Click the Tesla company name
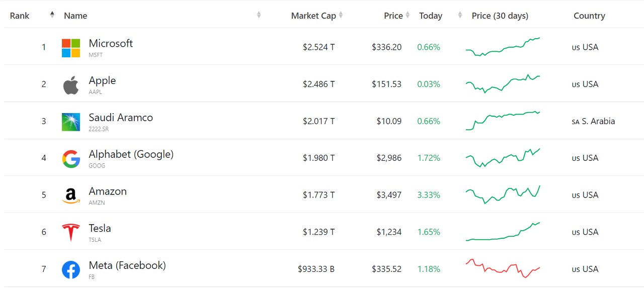The image size is (644, 288). [x=100, y=228]
